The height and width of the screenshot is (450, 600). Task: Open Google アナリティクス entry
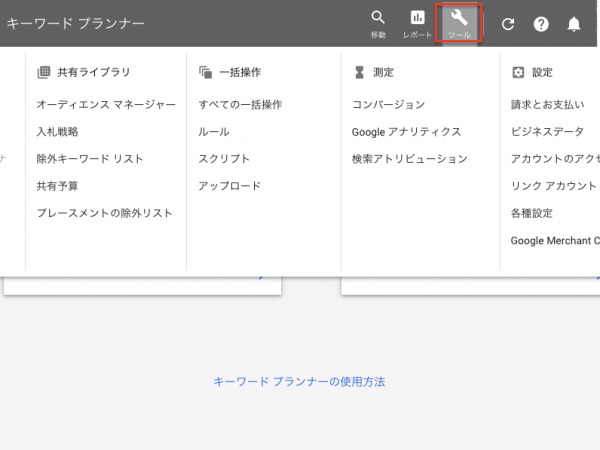(x=406, y=132)
